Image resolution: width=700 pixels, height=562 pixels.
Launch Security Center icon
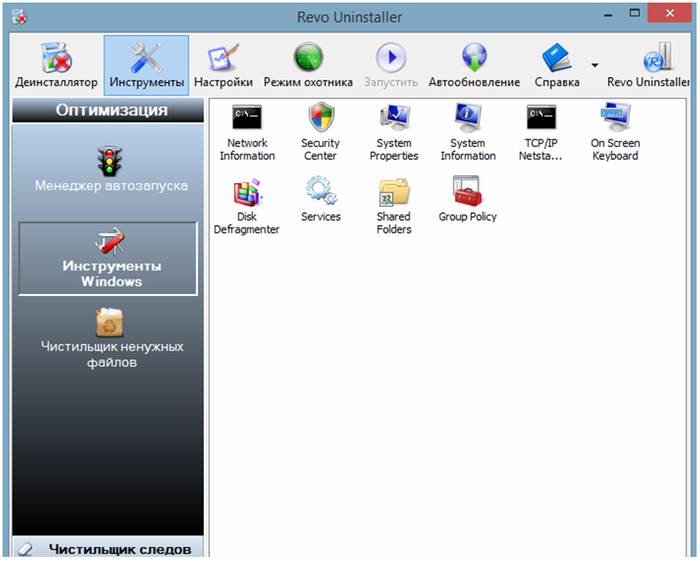[320, 120]
